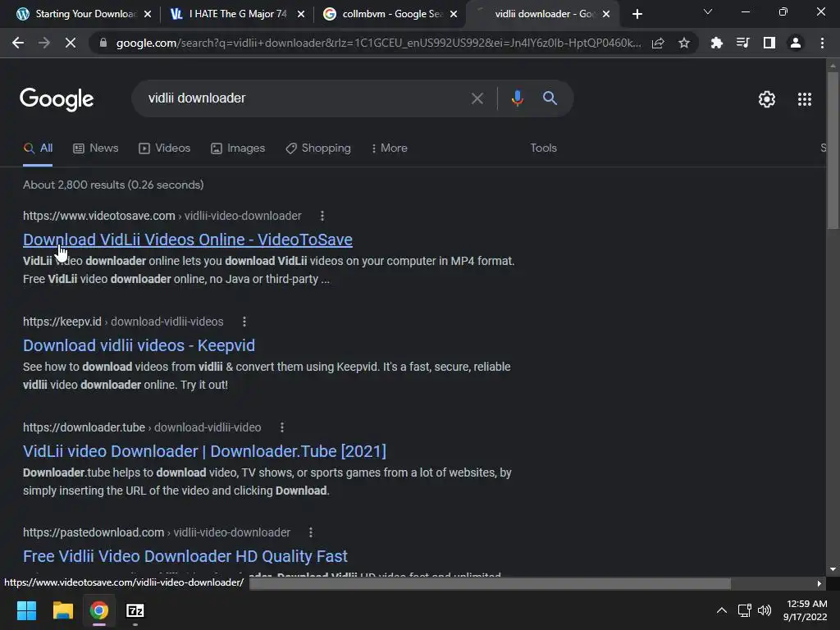Click the About 2,800 results text
The width and height of the screenshot is (840, 630).
(113, 185)
